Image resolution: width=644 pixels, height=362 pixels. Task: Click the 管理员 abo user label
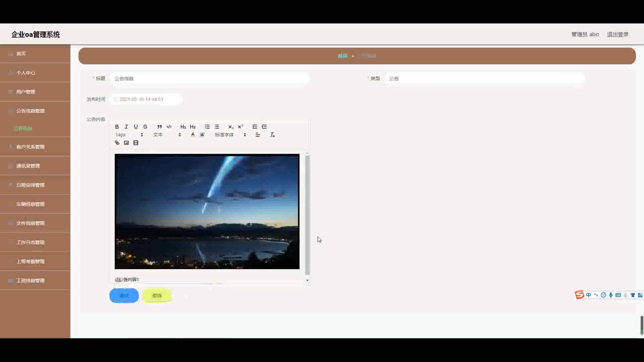(585, 35)
